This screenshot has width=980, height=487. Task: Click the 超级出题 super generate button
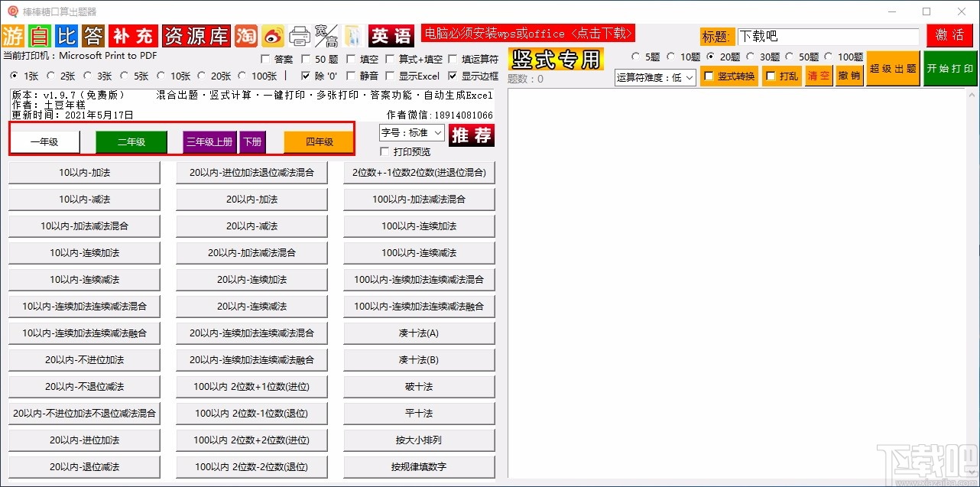892,68
